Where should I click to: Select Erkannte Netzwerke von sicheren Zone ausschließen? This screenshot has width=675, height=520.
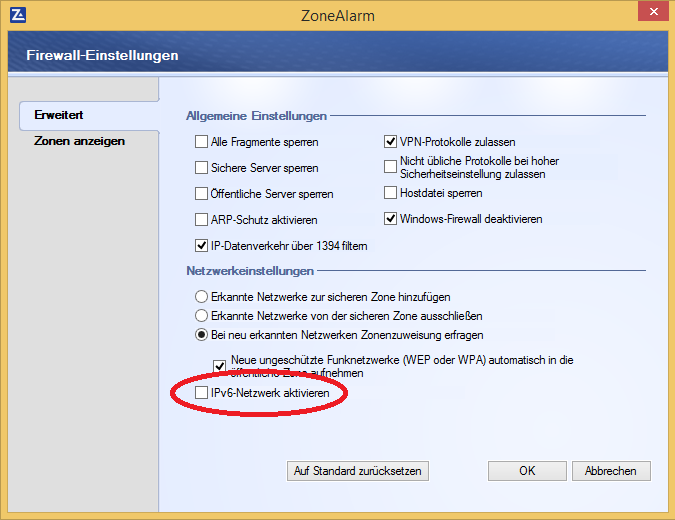coord(202,316)
